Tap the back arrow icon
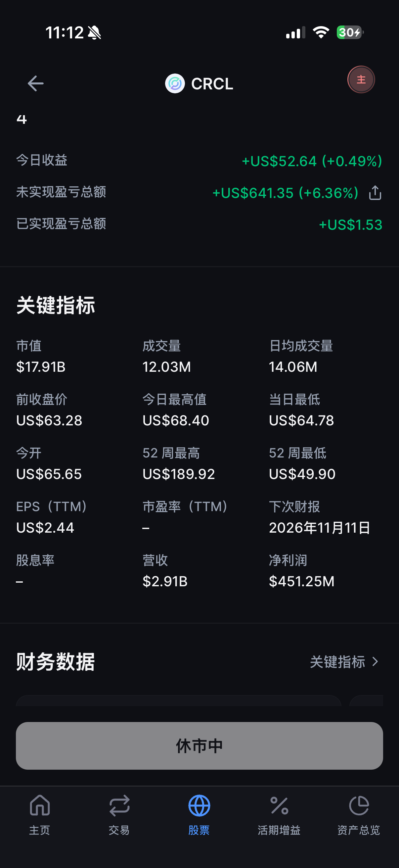399x868 pixels. (x=35, y=83)
